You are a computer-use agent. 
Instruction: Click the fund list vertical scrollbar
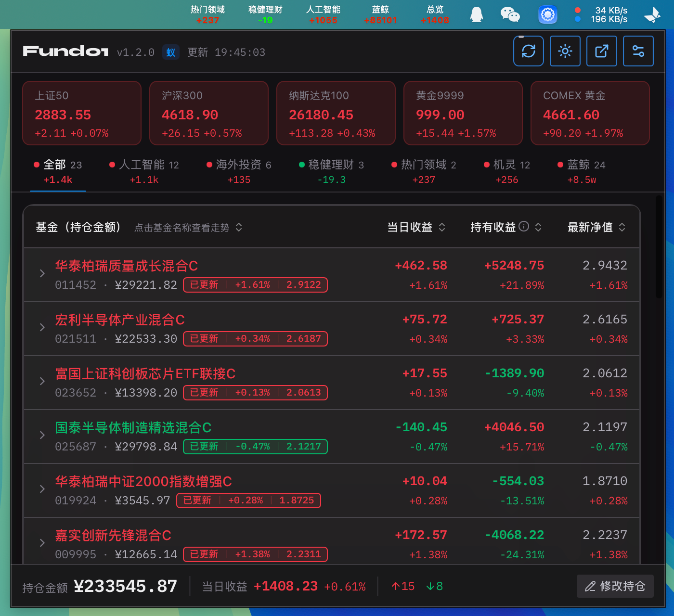[659, 247]
